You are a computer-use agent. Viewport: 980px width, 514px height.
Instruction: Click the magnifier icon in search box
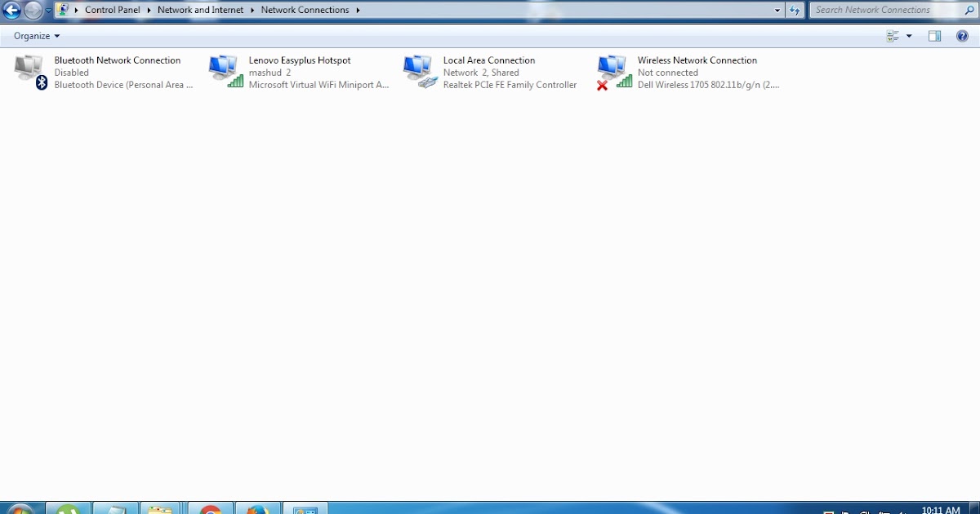coord(969,10)
